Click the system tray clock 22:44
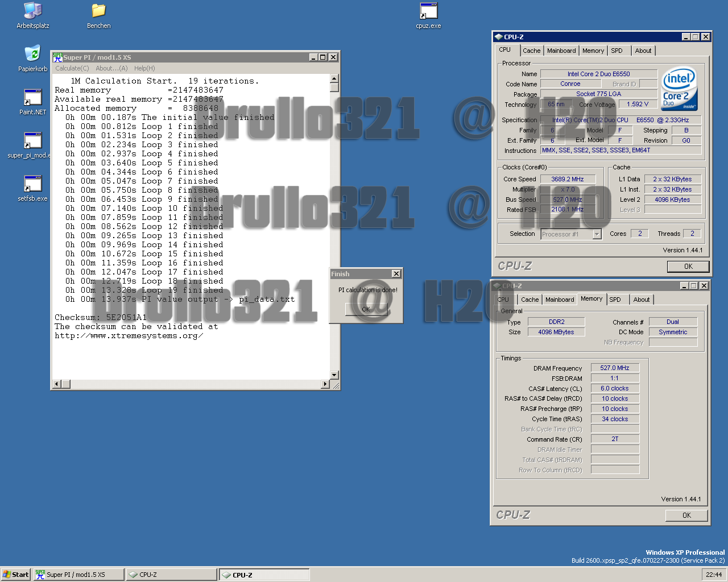The width and height of the screenshot is (728, 582). (x=714, y=575)
